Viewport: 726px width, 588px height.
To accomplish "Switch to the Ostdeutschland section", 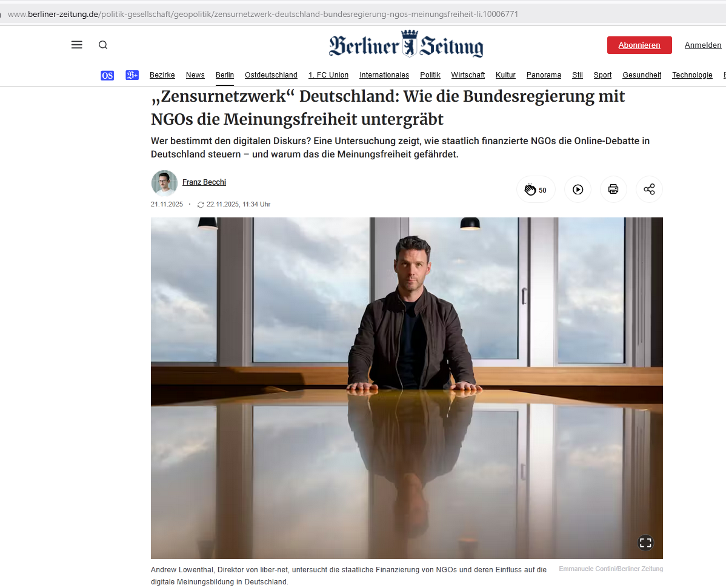I will point(271,75).
